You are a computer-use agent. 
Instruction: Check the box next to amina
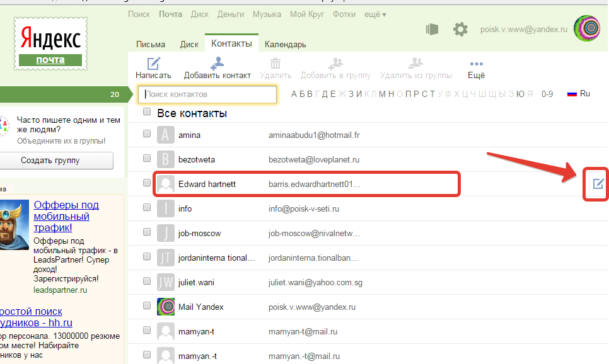click(x=147, y=134)
